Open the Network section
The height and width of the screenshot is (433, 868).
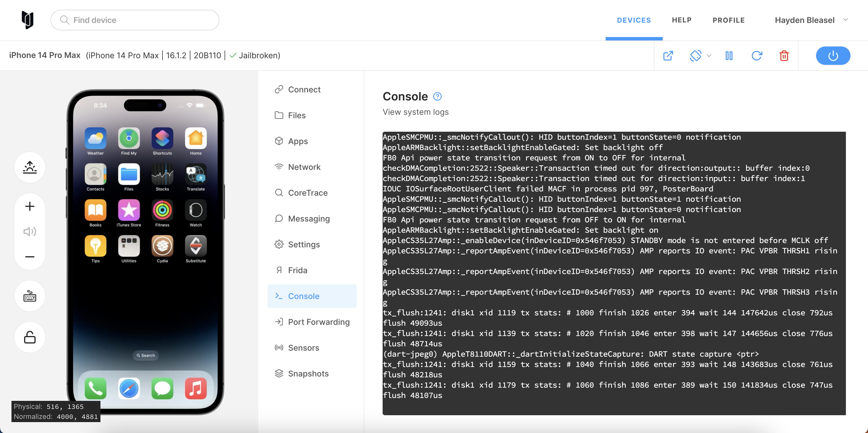(312, 167)
